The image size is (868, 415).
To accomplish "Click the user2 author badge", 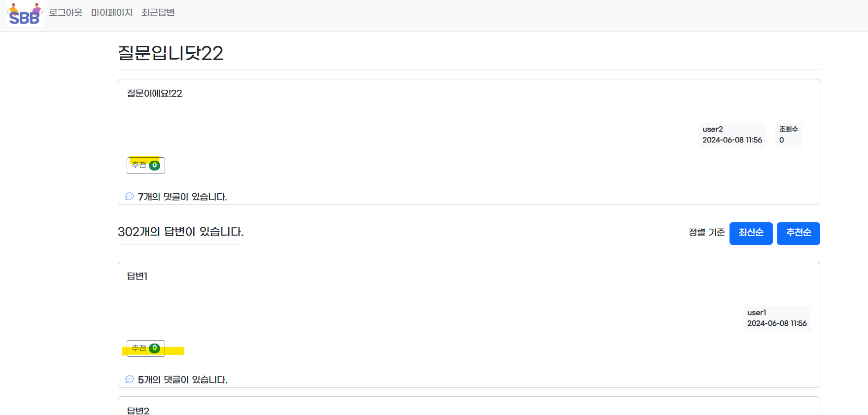I will pos(732,135).
